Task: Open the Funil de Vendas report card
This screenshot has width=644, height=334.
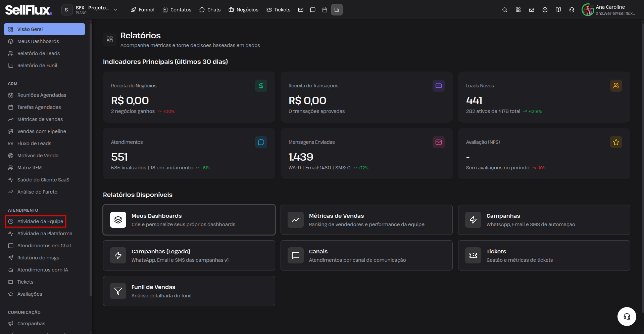Action: 189,291
